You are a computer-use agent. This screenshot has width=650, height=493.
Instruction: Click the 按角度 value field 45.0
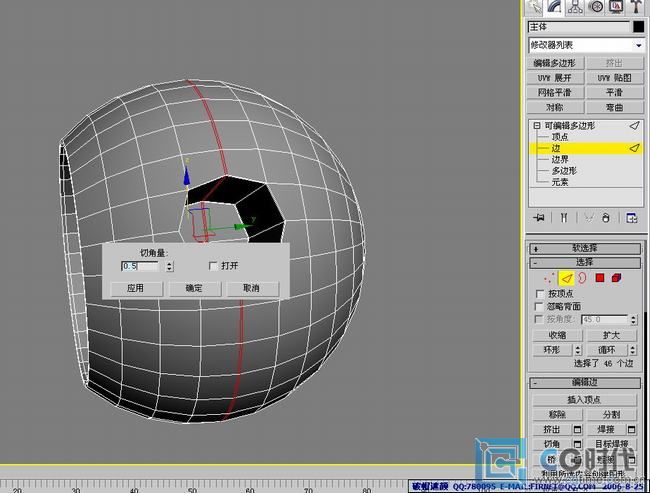coord(605,319)
